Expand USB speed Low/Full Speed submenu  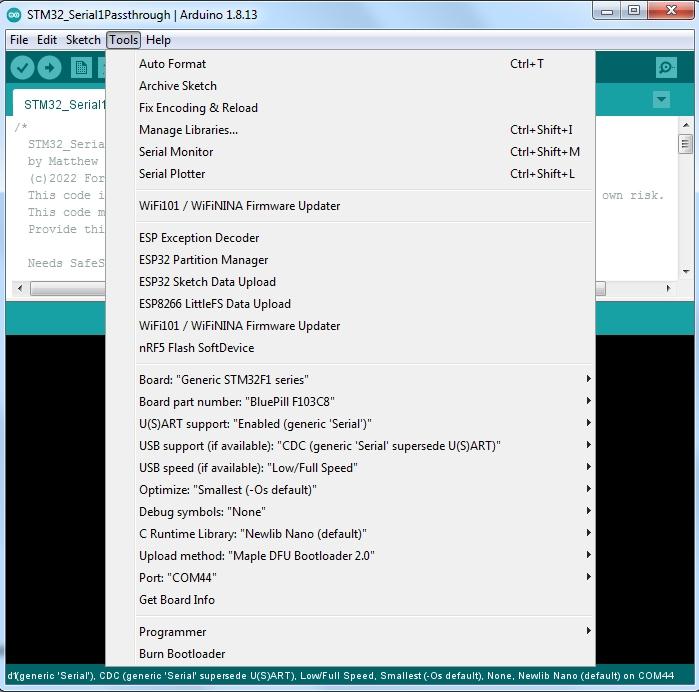coord(350,467)
